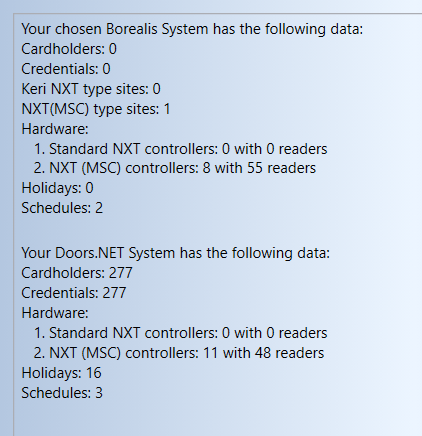Image resolution: width=422 pixels, height=436 pixels.
Task: Click the second 'Hardware:' label
Action: pyautogui.click(x=55, y=313)
